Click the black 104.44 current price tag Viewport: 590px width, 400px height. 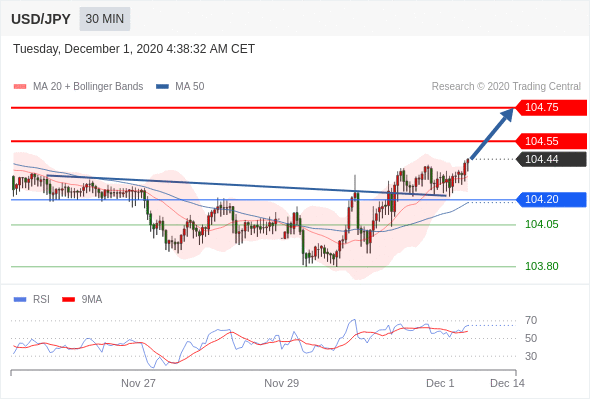click(551, 159)
